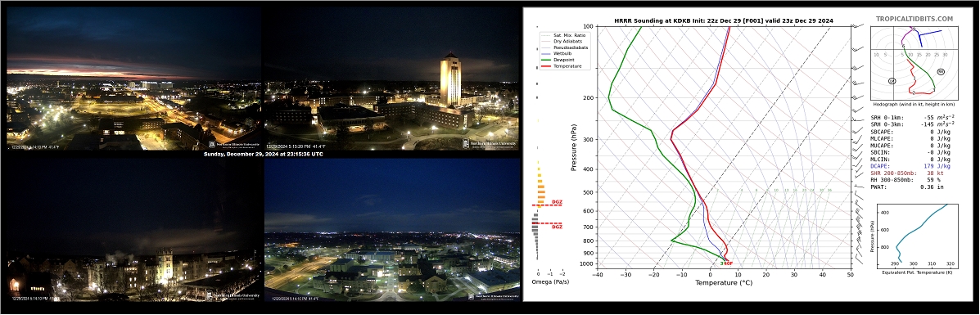
Task: Click the 50 tick on the temperature axis
Action: (x=851, y=274)
